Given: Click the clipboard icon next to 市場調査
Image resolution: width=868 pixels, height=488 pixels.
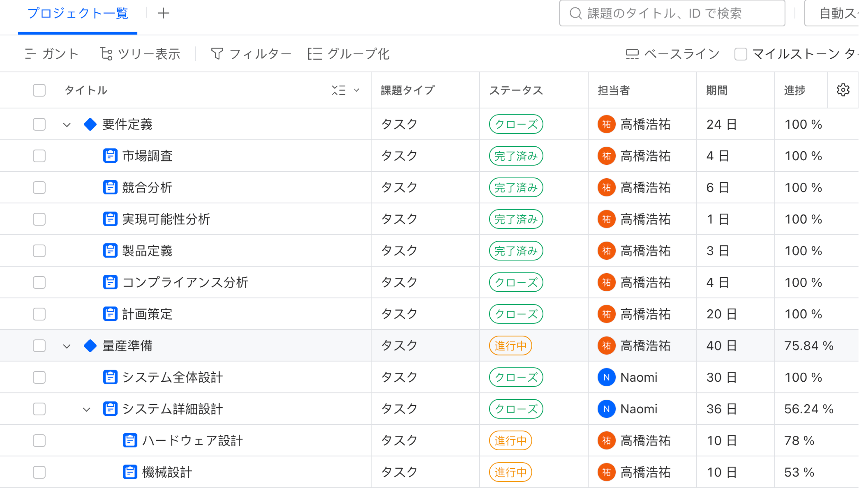Looking at the screenshot, I should 110,156.
